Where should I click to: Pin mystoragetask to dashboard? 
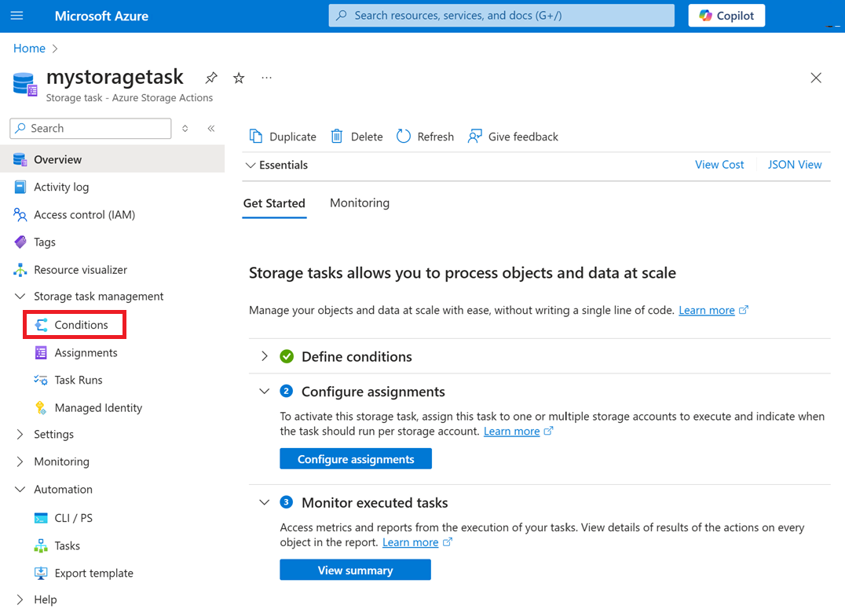coord(211,78)
